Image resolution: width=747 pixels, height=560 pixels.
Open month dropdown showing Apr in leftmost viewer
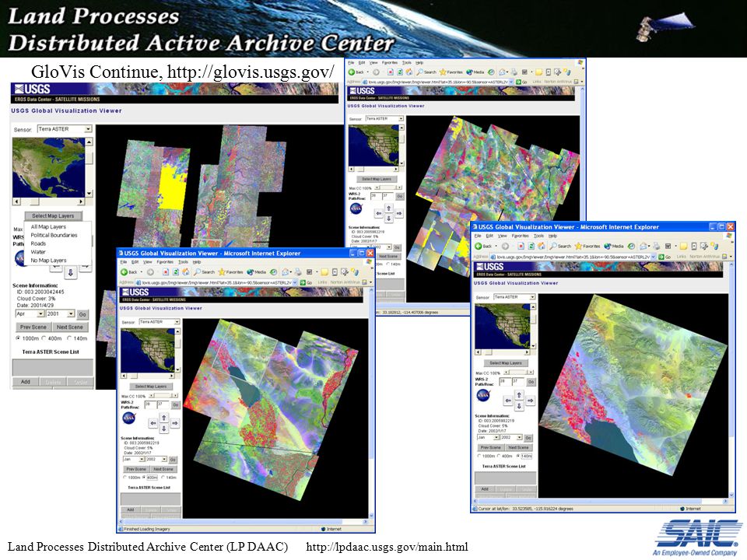click(30, 313)
